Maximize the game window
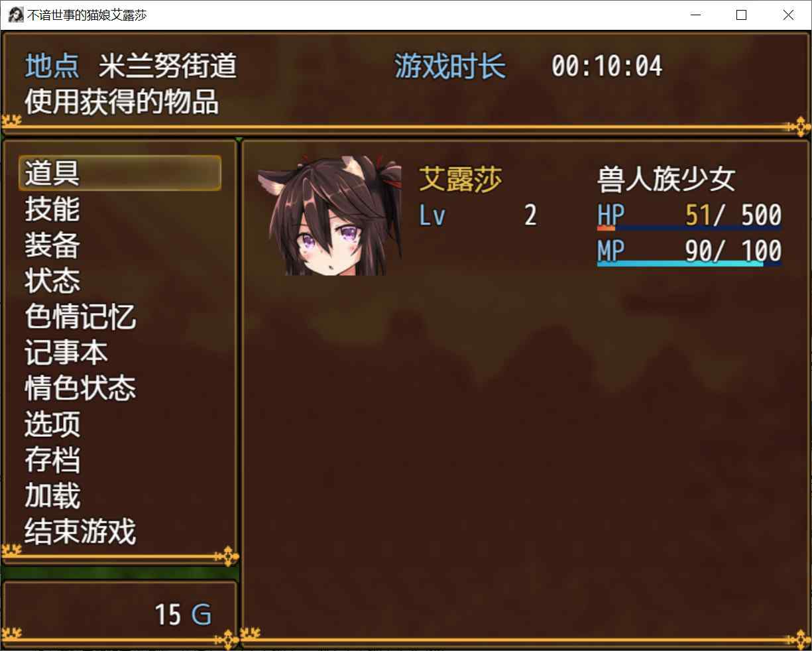812x651 pixels. (742, 15)
